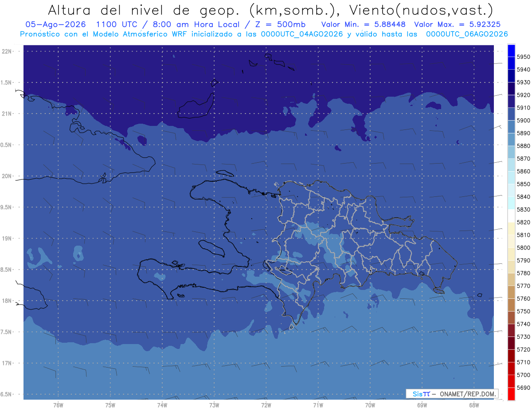Click the colorbar swatch between 5880 and 5890
Viewport: 532px width, 411px height.
(x=511, y=139)
